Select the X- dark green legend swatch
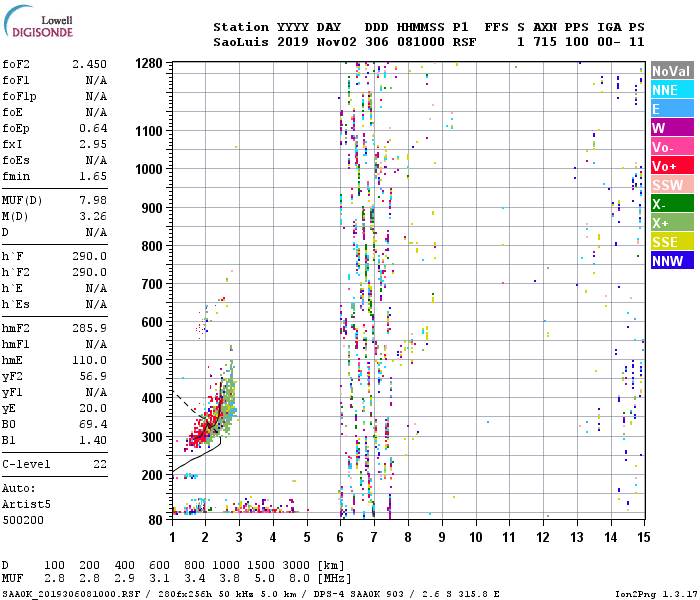Image resolution: width=700 pixels, height=600 pixels. [672, 204]
